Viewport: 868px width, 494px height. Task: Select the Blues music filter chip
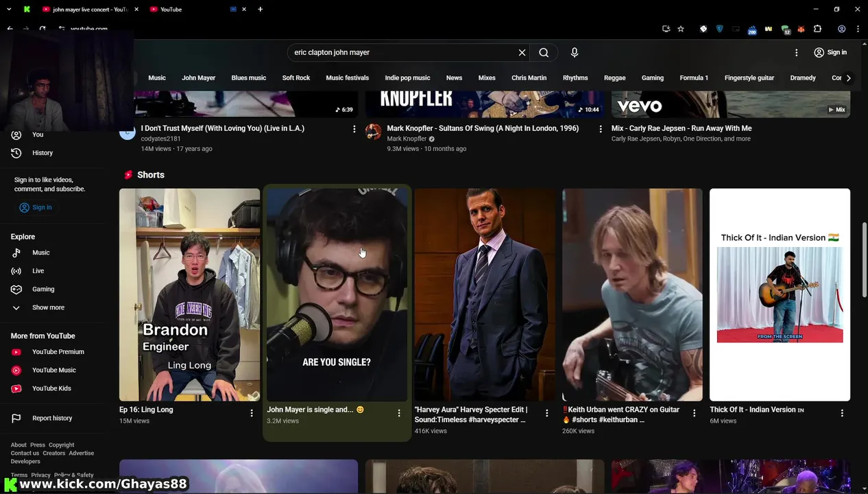[249, 78]
